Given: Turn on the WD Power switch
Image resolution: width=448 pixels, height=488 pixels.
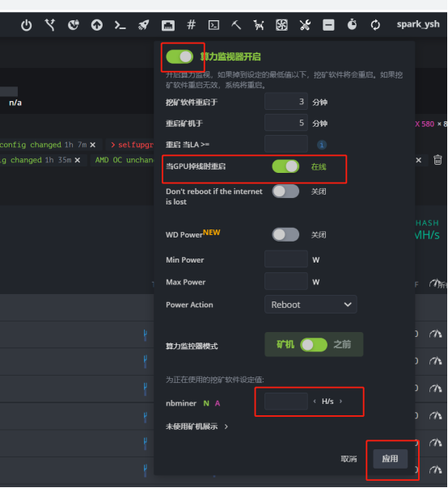Looking at the screenshot, I should tap(285, 234).
